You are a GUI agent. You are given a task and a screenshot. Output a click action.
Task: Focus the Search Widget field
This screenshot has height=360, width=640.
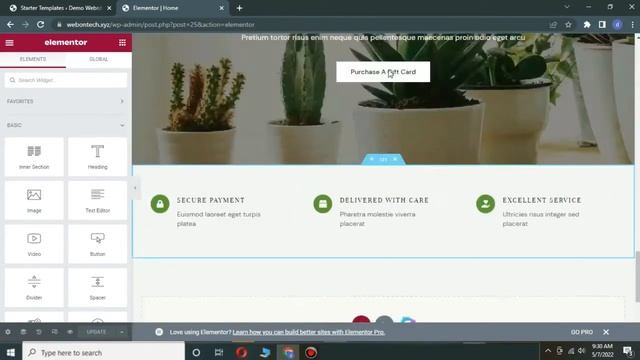pyautogui.click(x=66, y=80)
